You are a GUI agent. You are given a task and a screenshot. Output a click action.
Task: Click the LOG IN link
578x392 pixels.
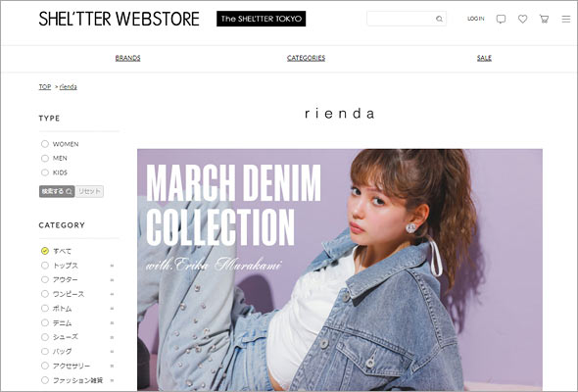point(475,19)
